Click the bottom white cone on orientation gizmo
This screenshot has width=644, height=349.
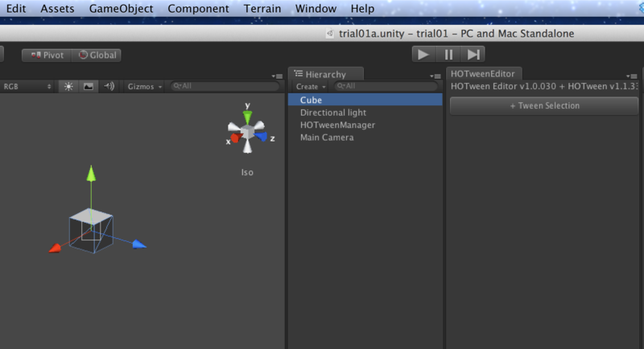247,146
